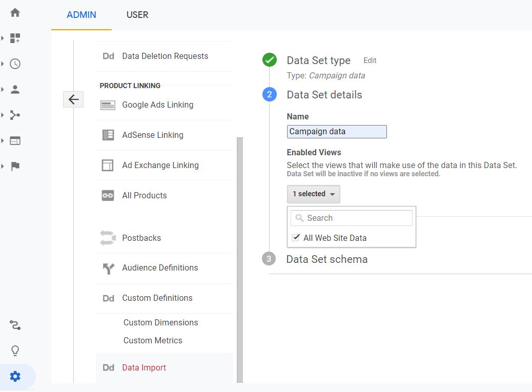This screenshot has height=392, width=532.
Task: Select the Attribution icon near bottom
Action: click(x=14, y=325)
